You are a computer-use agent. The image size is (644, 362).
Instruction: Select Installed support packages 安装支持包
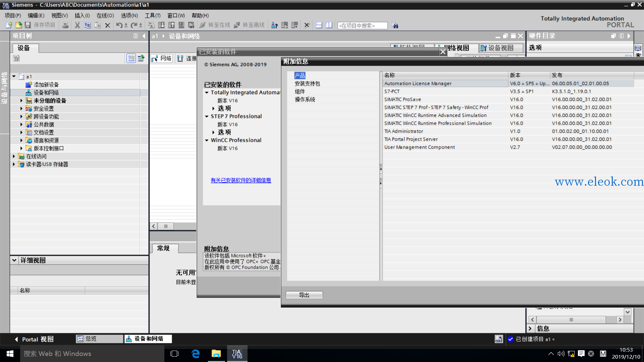pos(307,83)
